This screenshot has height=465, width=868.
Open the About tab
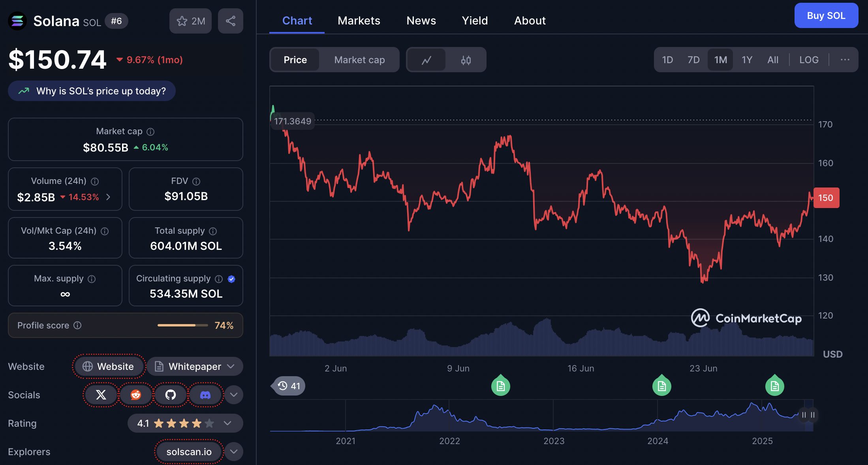tap(530, 21)
